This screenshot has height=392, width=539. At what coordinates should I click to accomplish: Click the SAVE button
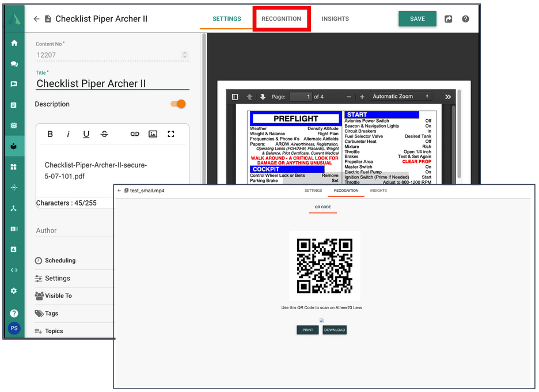tap(417, 19)
